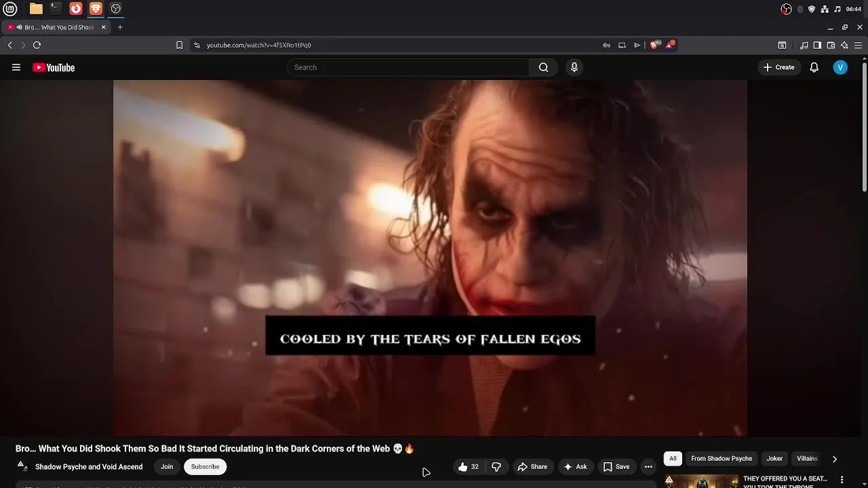Launch Files folder from panel
The height and width of the screenshot is (488, 868).
36,9
